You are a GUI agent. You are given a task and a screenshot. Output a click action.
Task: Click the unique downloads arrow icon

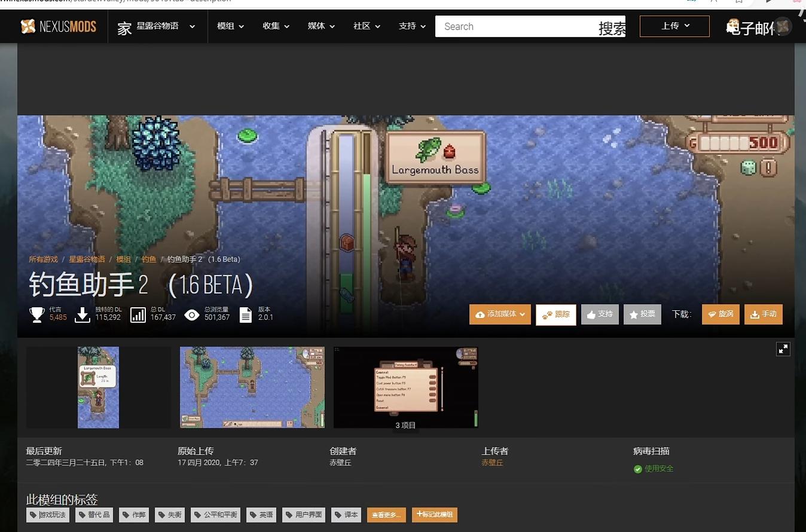point(83,314)
